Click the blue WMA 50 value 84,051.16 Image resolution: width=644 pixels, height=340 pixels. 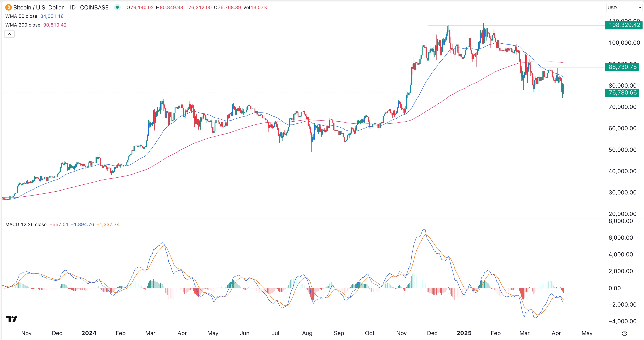pyautogui.click(x=52, y=16)
